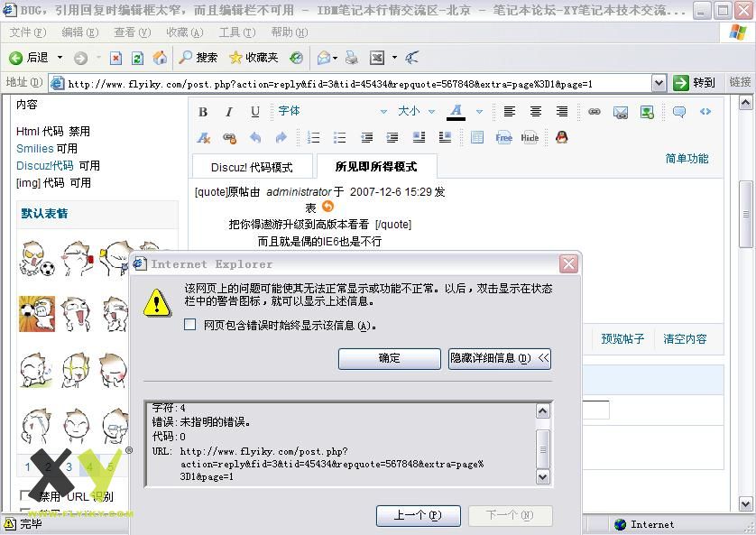Insert a quote with the speech bubble icon
Screen dimensions: 756x535
coord(679,112)
